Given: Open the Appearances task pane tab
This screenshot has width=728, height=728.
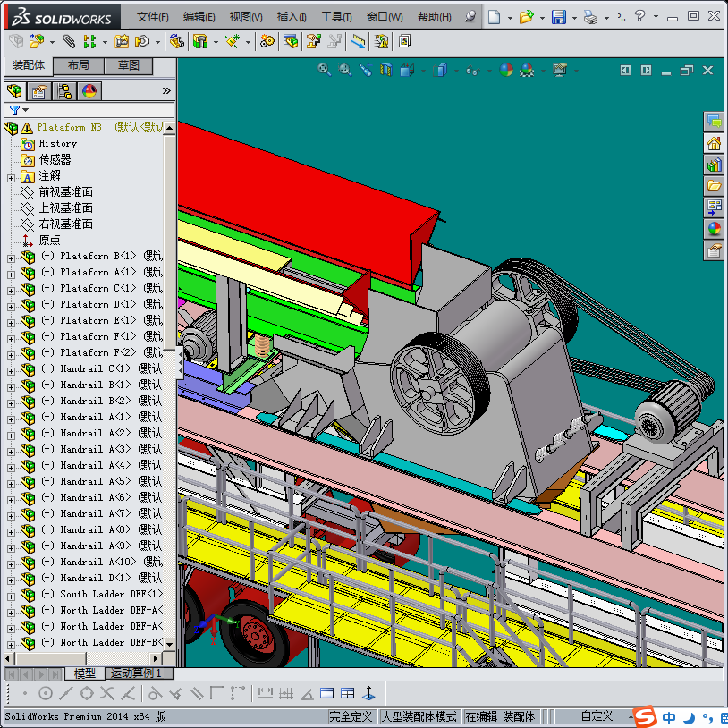Looking at the screenshot, I should pyautogui.click(x=714, y=229).
